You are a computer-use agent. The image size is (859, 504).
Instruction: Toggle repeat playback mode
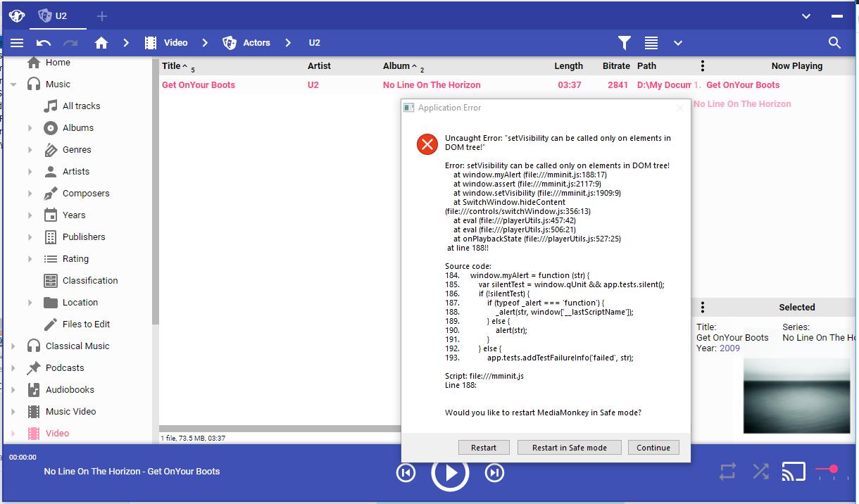[x=727, y=472]
